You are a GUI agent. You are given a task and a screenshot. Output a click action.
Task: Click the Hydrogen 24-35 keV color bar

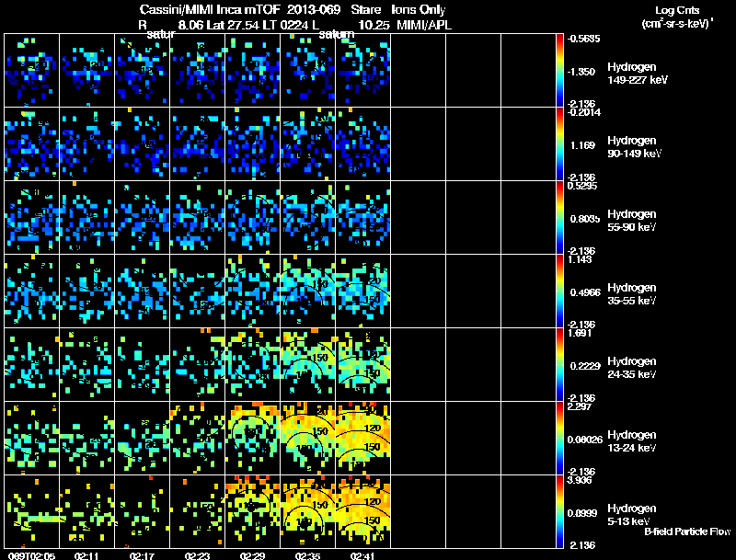point(559,365)
